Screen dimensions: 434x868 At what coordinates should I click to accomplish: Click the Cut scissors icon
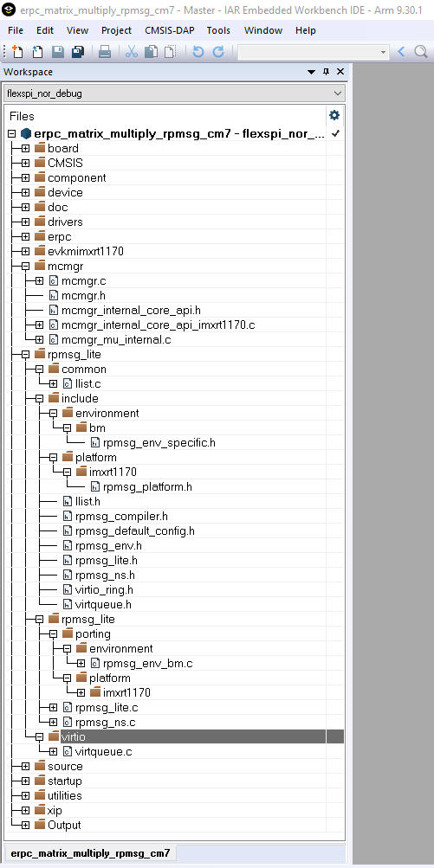pos(132,52)
